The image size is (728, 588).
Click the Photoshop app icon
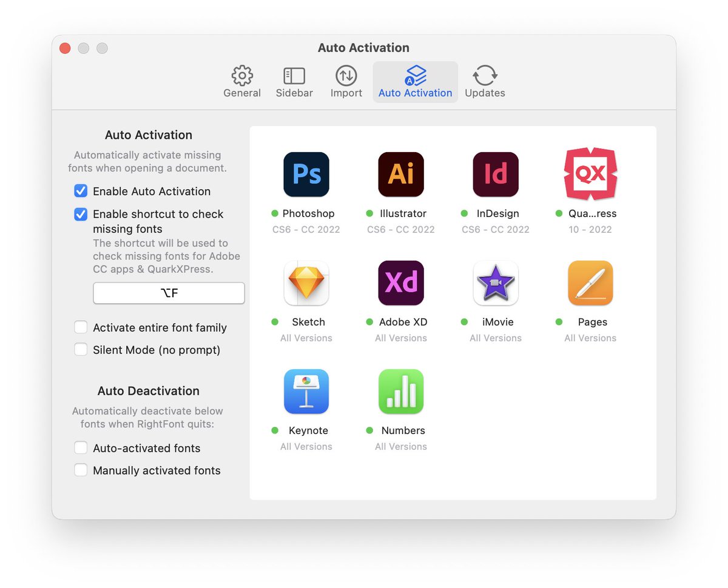(x=306, y=175)
